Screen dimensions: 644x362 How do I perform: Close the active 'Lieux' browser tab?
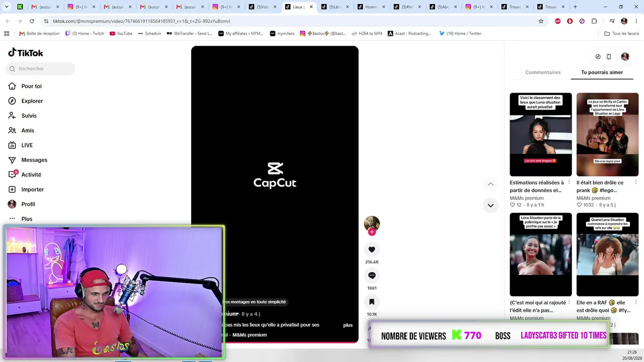311,7
